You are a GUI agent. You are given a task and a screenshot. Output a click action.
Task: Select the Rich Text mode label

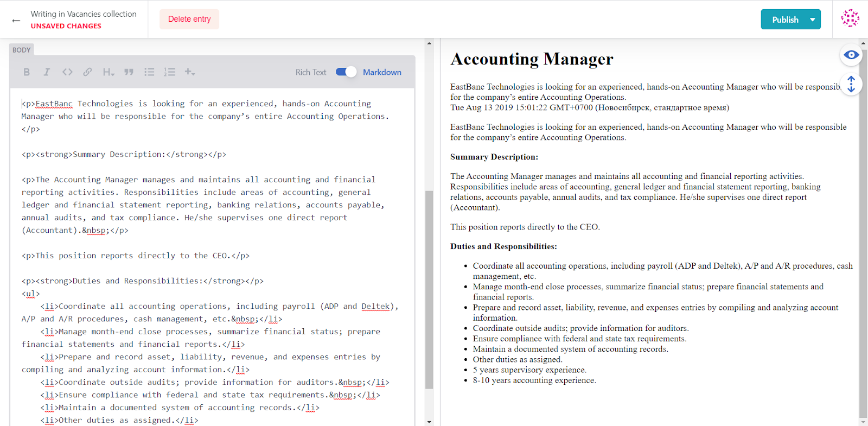tap(311, 72)
